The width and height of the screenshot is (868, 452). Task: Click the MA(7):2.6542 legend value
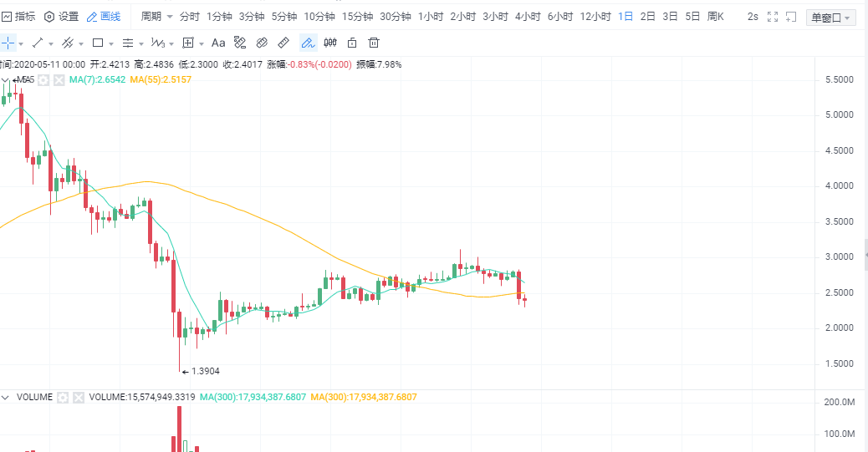[x=98, y=79]
